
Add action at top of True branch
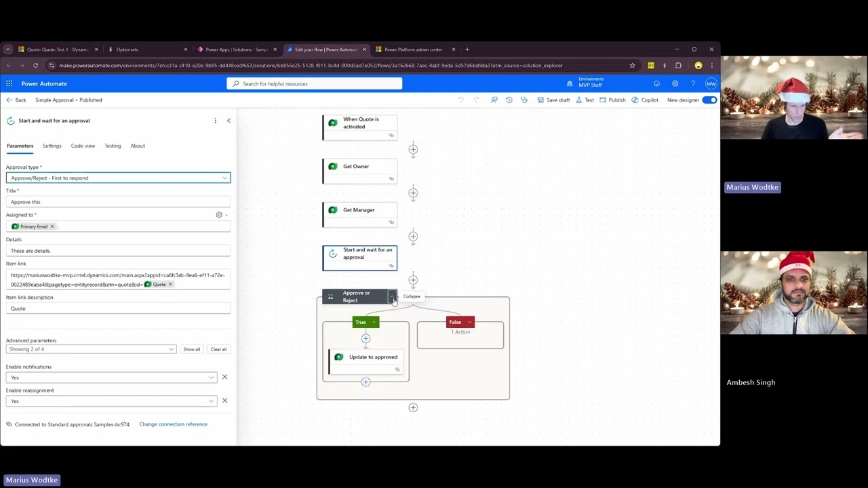point(366,338)
